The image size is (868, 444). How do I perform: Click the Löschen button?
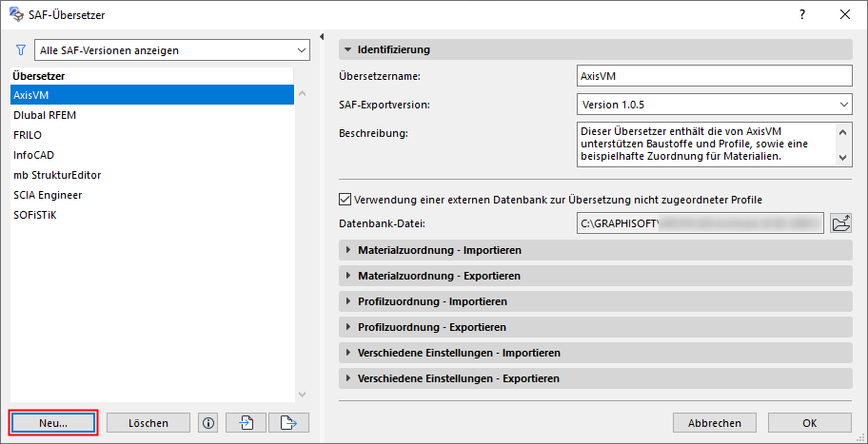pyautogui.click(x=148, y=423)
